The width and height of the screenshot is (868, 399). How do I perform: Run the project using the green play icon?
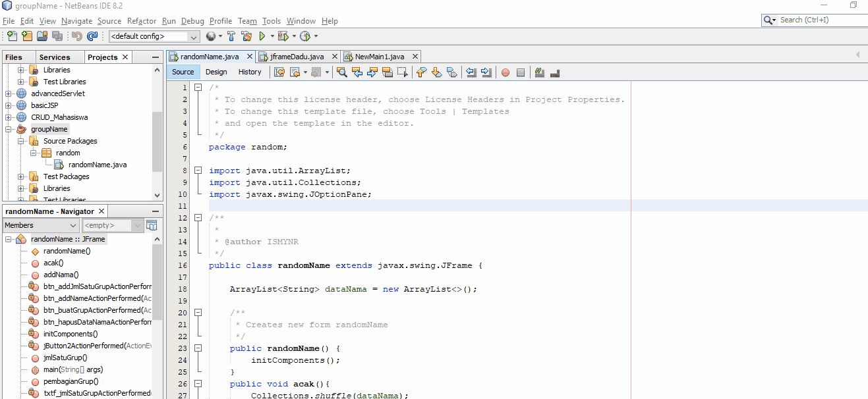(x=262, y=36)
